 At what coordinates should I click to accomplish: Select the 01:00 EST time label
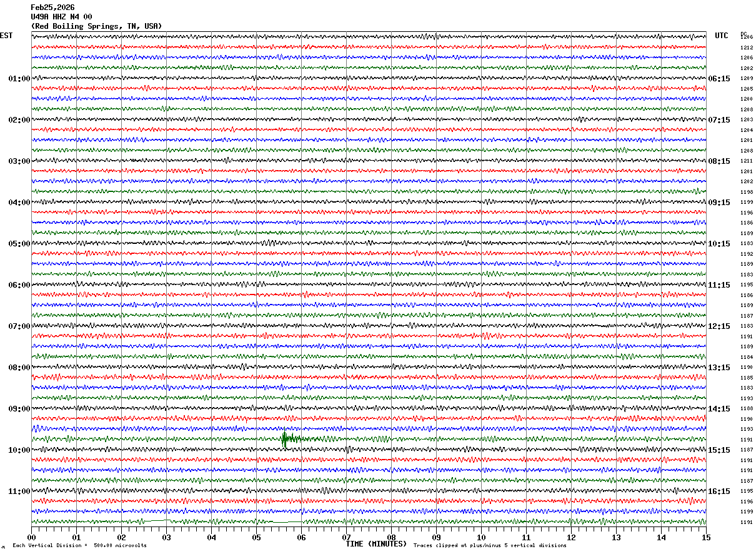pyautogui.click(x=19, y=79)
